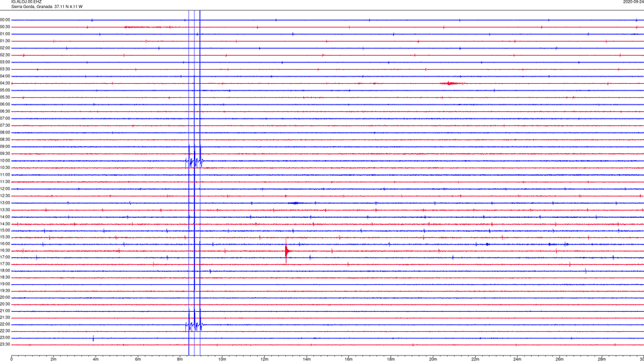Select the 00:00 trace time label
644x362 pixels.
tap(5, 19)
